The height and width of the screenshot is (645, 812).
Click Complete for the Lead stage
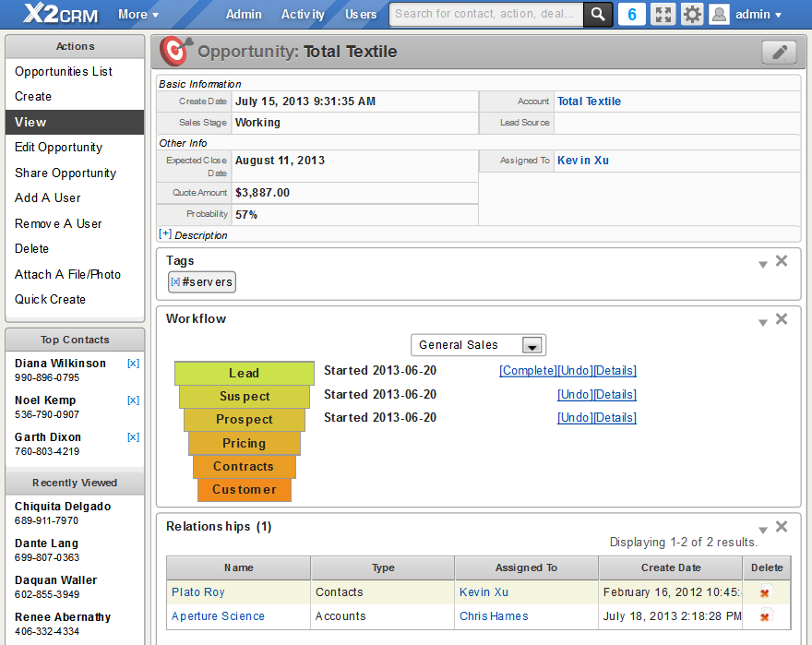pos(528,371)
